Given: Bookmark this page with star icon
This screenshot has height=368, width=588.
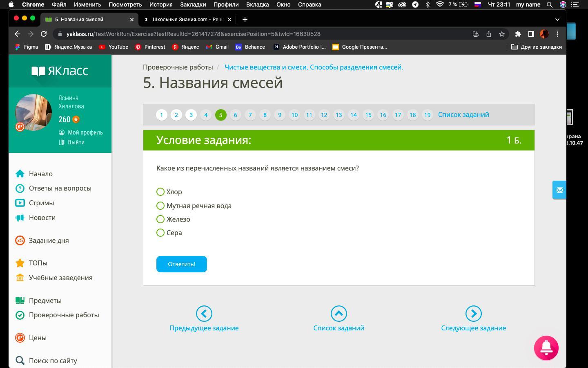Looking at the screenshot, I should (x=502, y=34).
